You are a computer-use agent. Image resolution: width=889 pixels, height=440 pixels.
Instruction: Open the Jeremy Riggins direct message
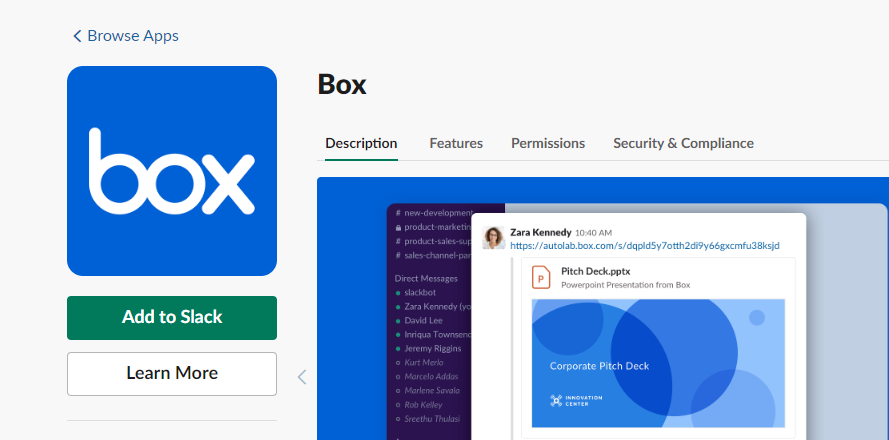pyautogui.click(x=428, y=349)
